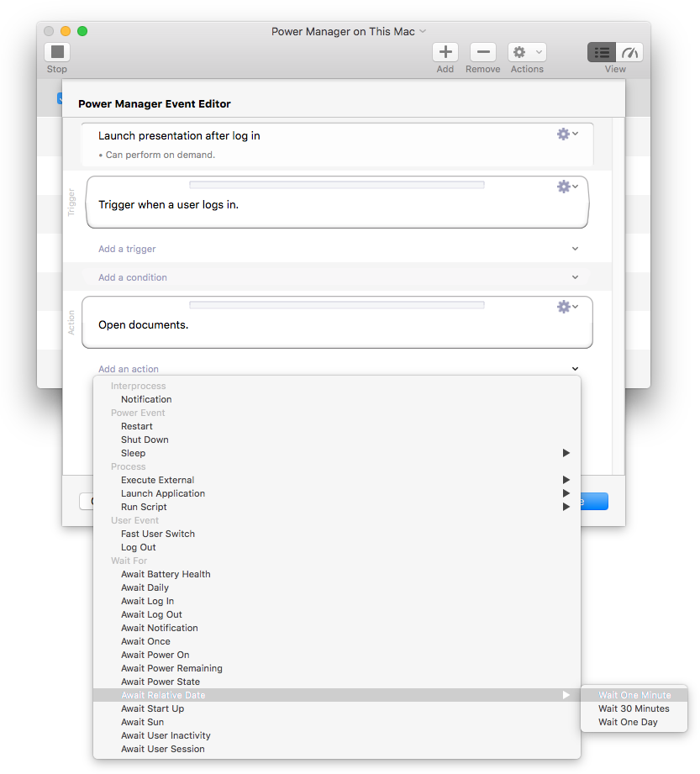Select Await Log In menu item
This screenshot has width=700, height=774.
coord(337,601)
